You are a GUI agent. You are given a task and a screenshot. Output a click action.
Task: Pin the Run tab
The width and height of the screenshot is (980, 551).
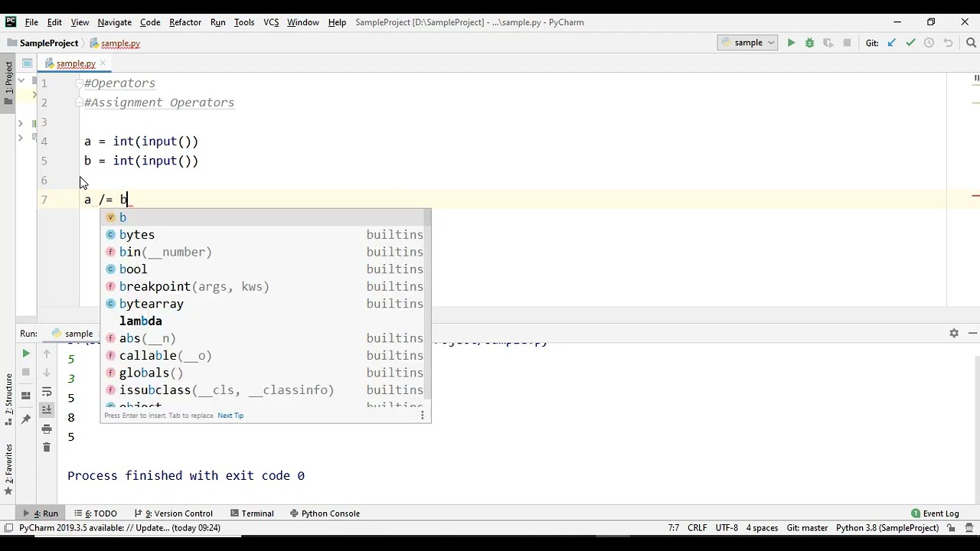click(x=25, y=419)
